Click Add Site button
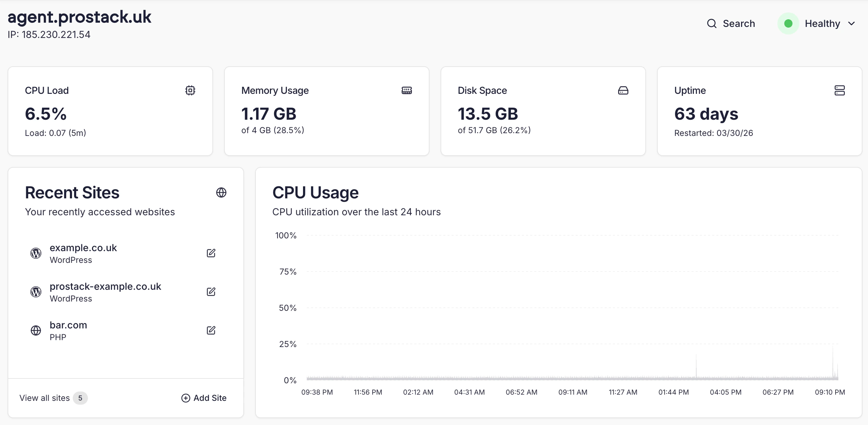Screen dimensions: 868x425 [204, 398]
